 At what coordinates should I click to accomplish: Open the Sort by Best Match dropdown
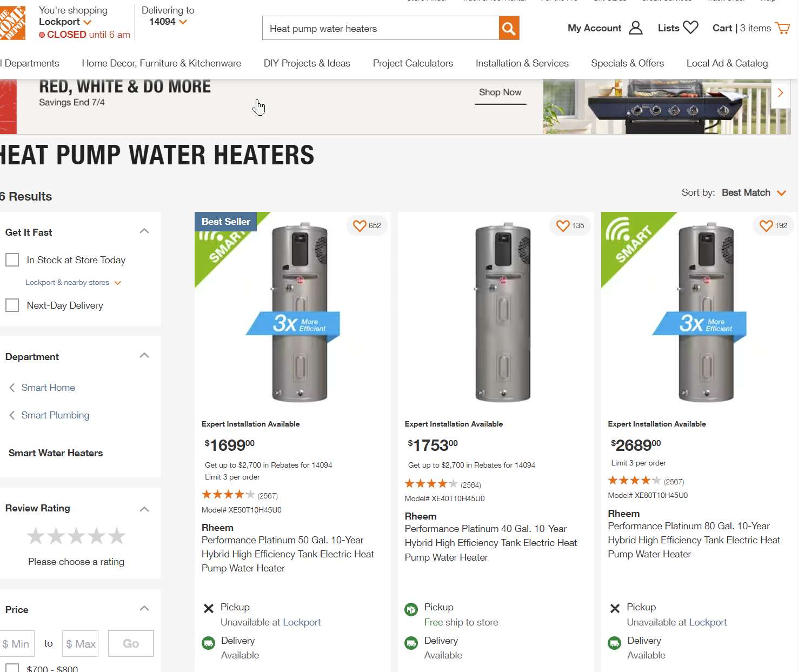coord(753,193)
